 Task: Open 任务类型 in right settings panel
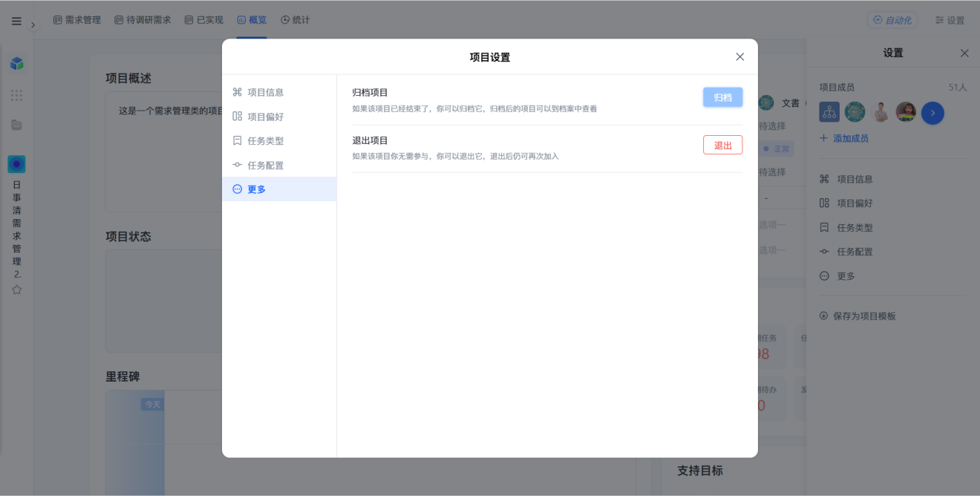click(846, 227)
